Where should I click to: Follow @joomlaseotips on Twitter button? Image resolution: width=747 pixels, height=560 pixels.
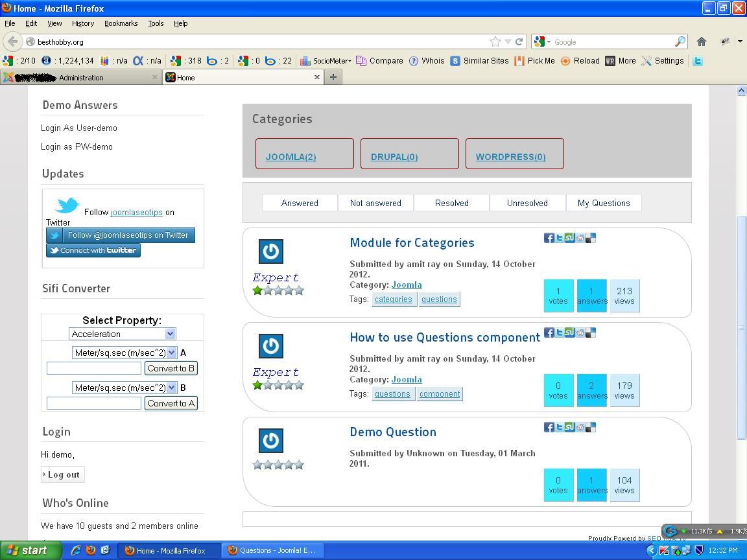[x=121, y=235]
